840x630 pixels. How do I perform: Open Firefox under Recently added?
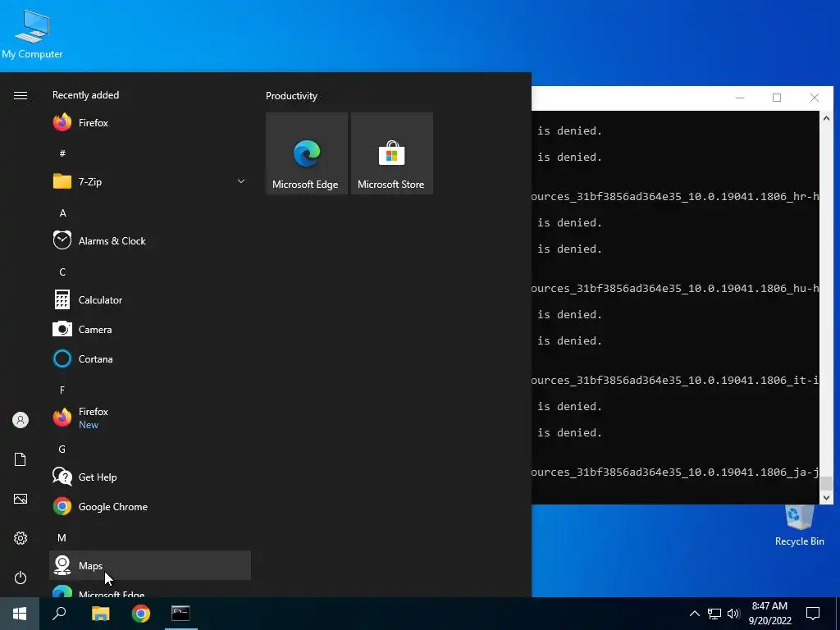click(x=150, y=123)
